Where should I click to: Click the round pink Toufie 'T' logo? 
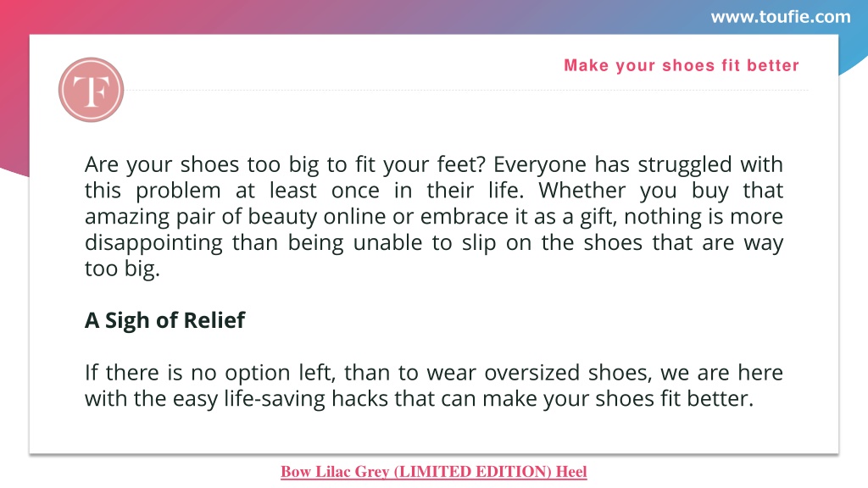[x=92, y=90]
